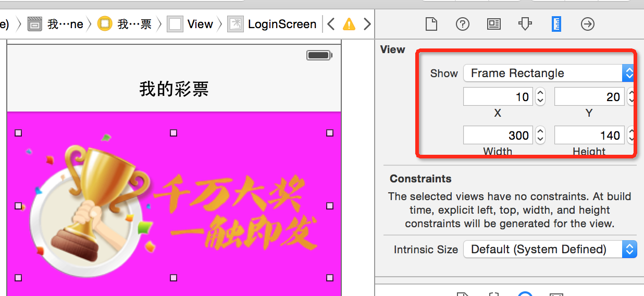
Task: Select the LoginScreen breadcrumb item
Action: (x=272, y=24)
